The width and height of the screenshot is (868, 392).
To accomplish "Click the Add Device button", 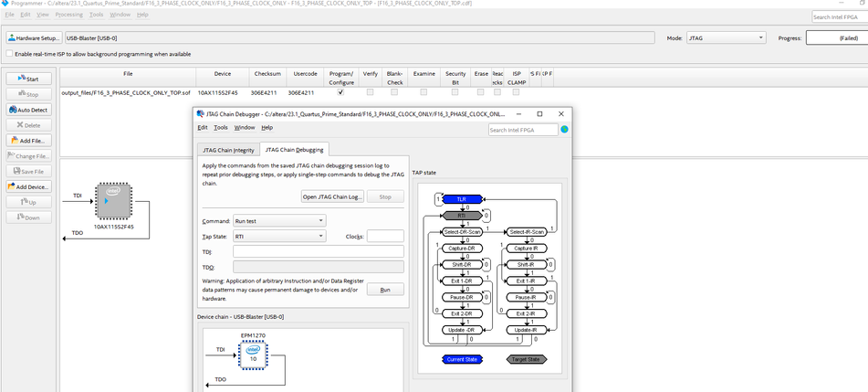I will tap(28, 186).
